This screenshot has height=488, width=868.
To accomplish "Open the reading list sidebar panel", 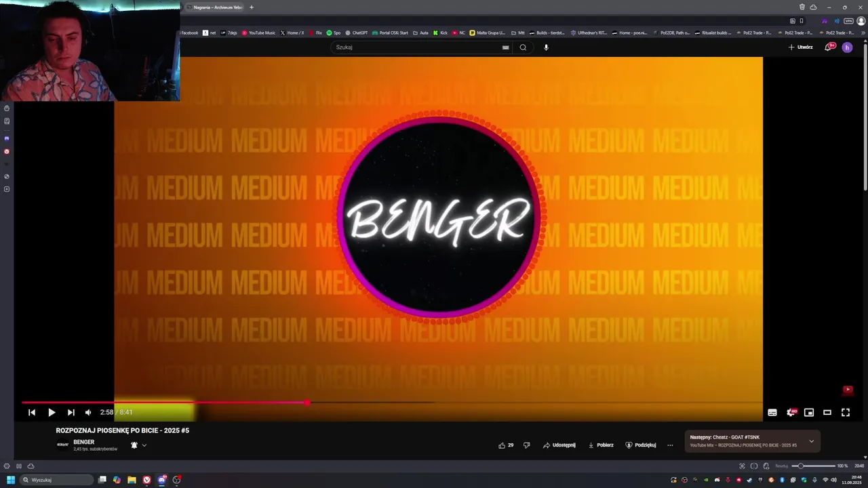I will tap(7, 121).
